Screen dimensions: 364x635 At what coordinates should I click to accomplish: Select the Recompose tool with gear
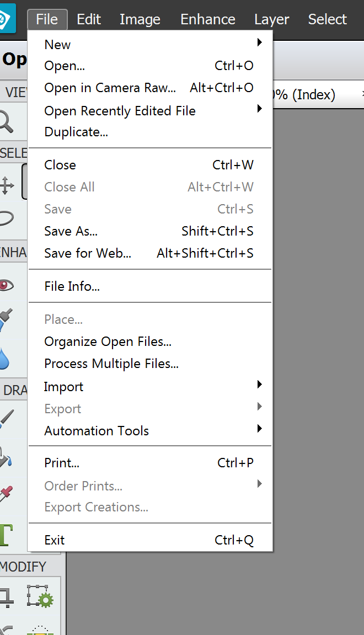[39, 597]
